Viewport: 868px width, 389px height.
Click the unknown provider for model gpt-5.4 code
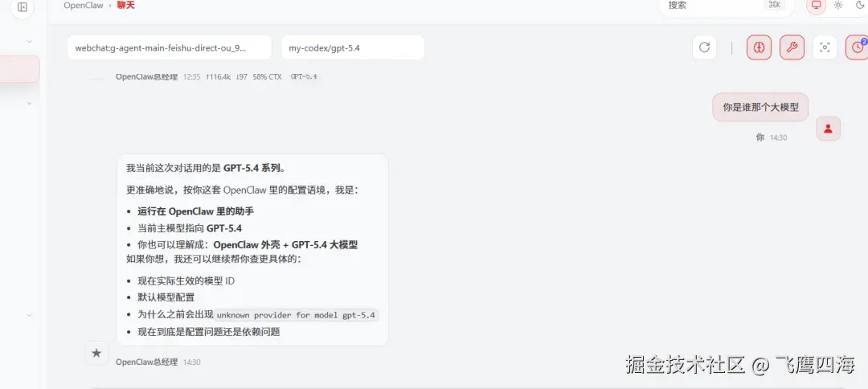click(x=296, y=315)
